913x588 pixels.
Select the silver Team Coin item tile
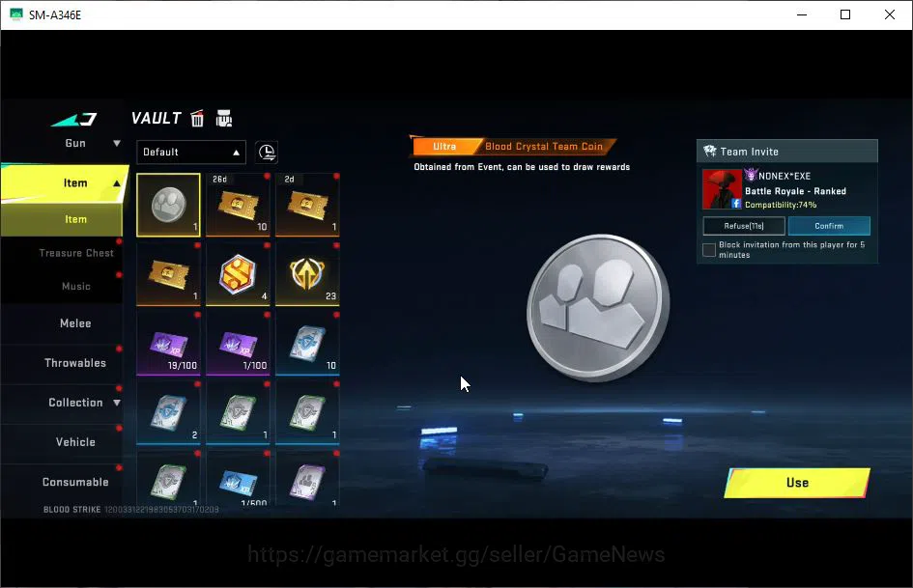tap(168, 205)
